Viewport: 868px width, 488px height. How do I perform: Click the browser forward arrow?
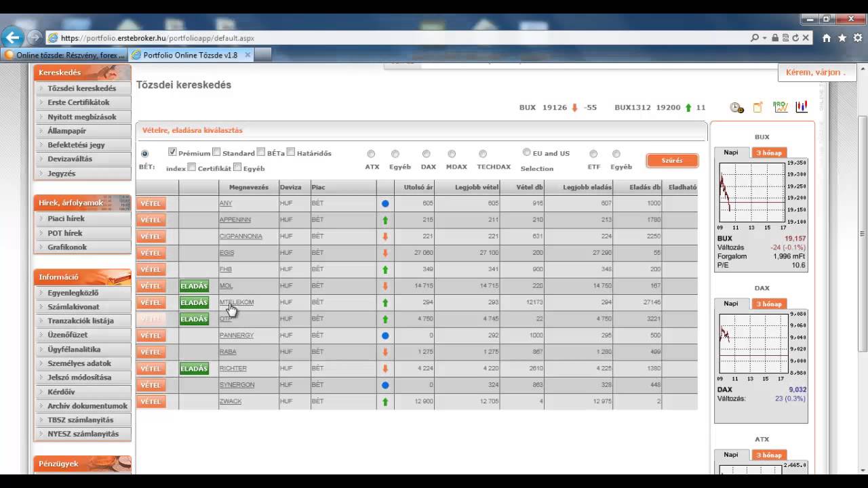pos(34,38)
